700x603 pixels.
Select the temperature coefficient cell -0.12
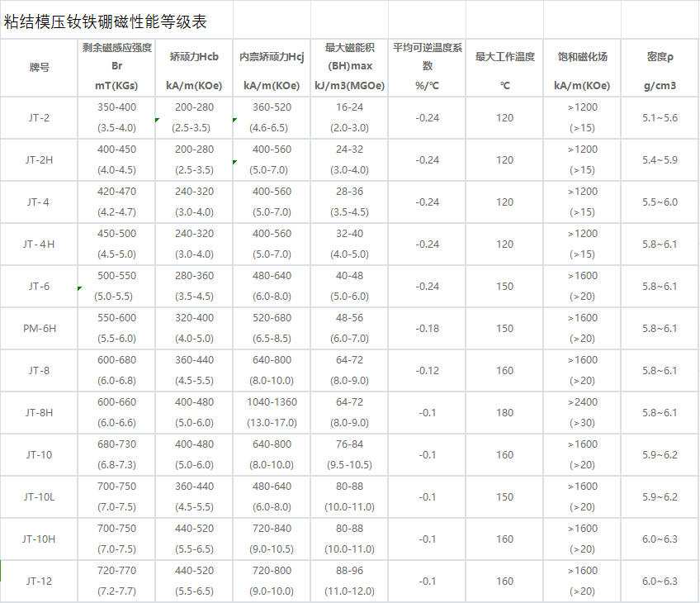pos(428,371)
